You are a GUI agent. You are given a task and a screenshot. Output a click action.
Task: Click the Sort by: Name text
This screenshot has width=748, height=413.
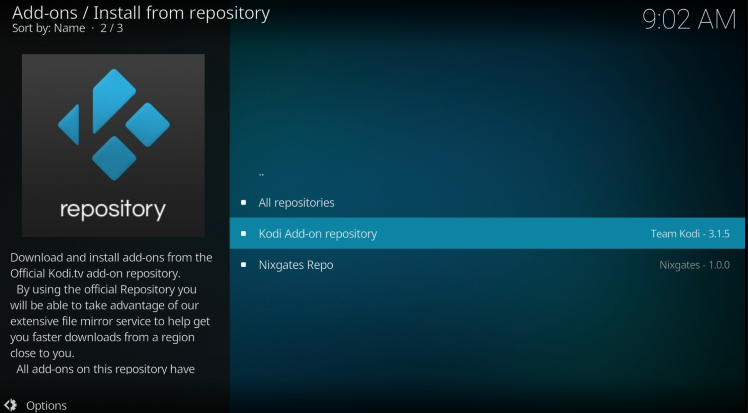(x=48, y=30)
